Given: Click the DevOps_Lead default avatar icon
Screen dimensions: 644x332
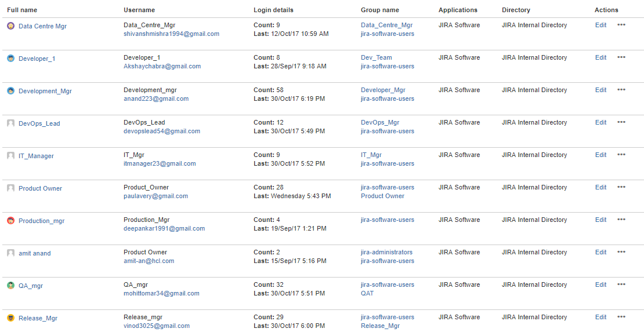Looking at the screenshot, I should [10, 123].
